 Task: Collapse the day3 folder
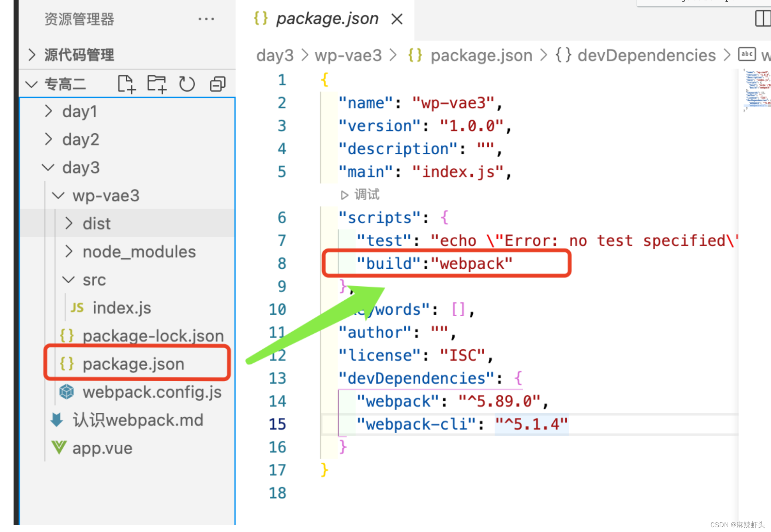coord(81,167)
